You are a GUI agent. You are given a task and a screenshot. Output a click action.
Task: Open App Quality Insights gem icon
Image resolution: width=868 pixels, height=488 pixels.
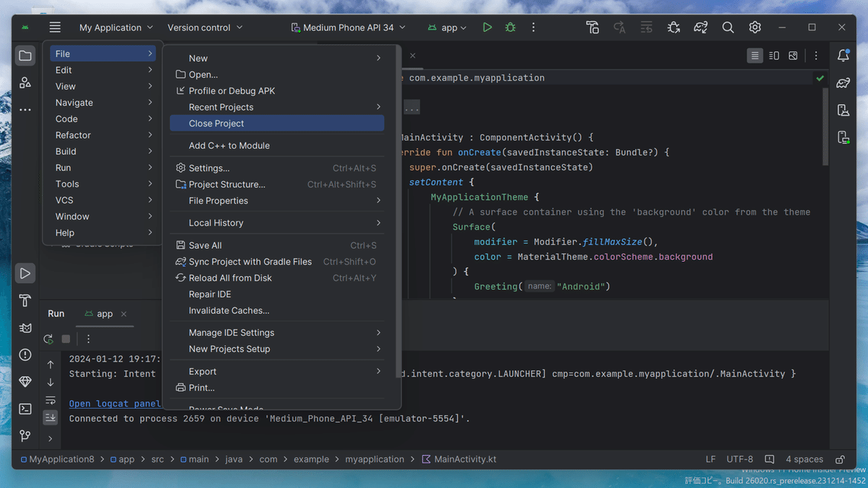tap(25, 381)
